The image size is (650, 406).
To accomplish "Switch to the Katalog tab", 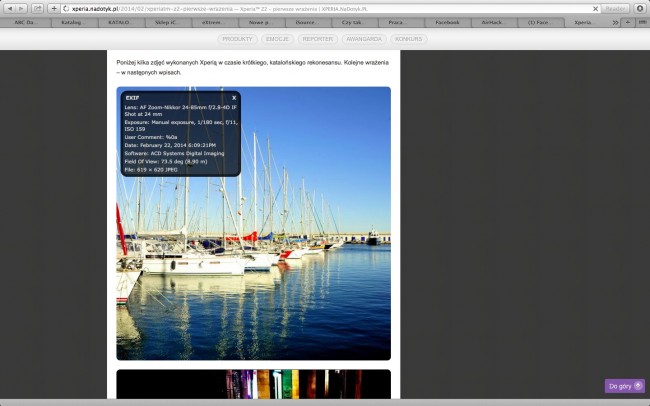I will pos(75,22).
